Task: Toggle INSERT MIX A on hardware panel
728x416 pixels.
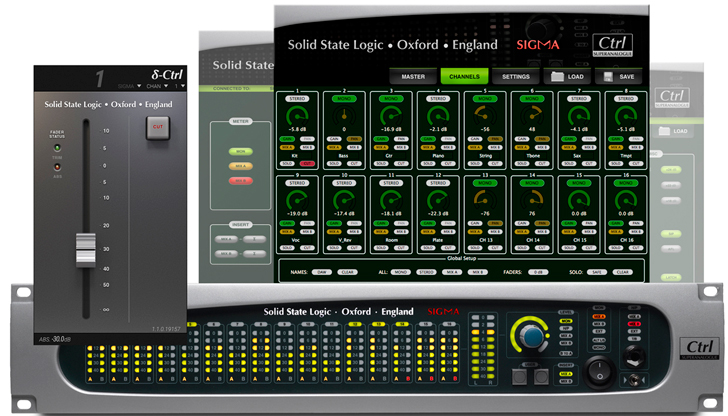Action: coord(566,374)
